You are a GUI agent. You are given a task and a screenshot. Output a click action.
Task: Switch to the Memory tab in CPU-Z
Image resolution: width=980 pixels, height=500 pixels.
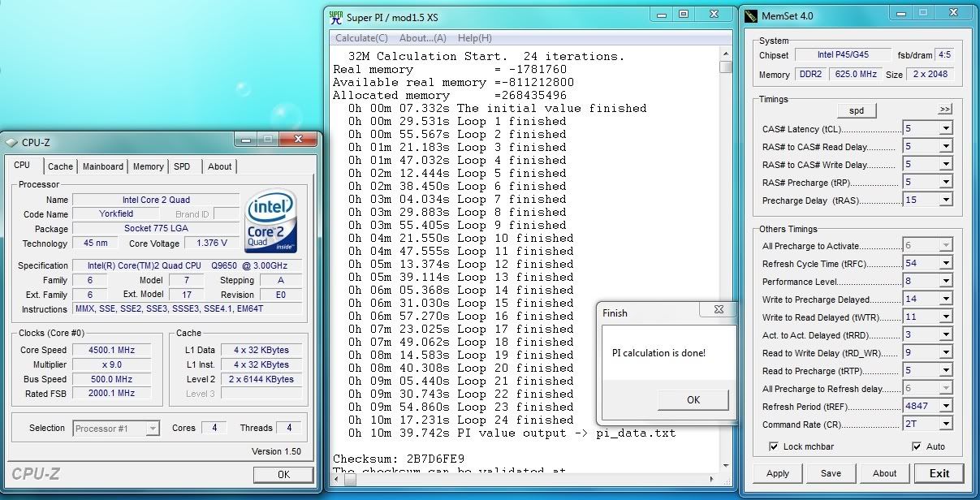pyautogui.click(x=149, y=166)
